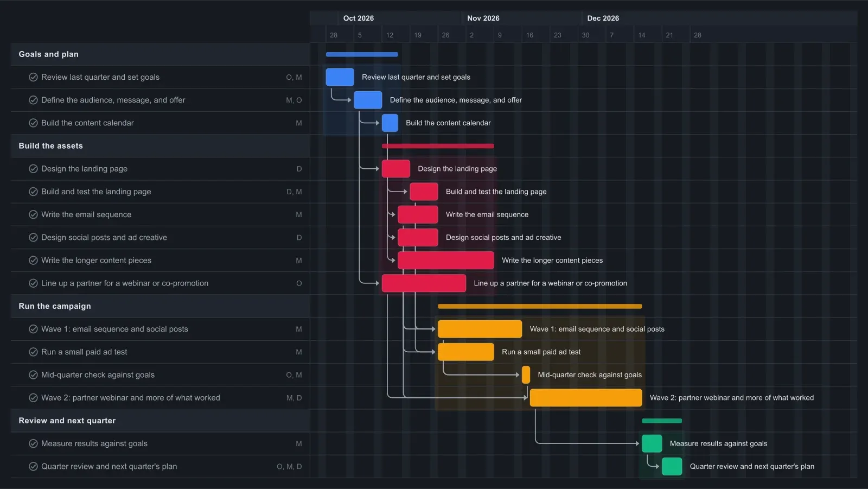Screen dimensions: 868x489
Task: Click assignees "O, M, D" on Quarter review row
Action: tap(289, 466)
